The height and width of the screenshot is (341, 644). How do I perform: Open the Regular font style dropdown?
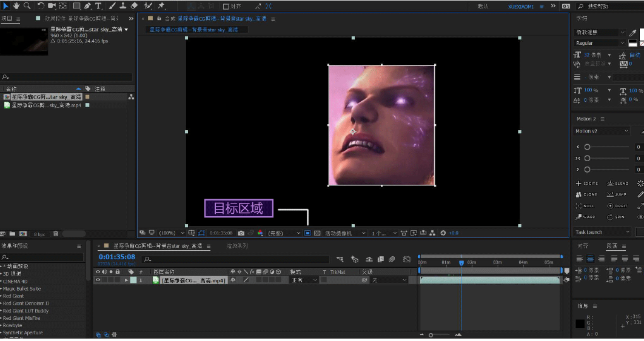(600, 43)
